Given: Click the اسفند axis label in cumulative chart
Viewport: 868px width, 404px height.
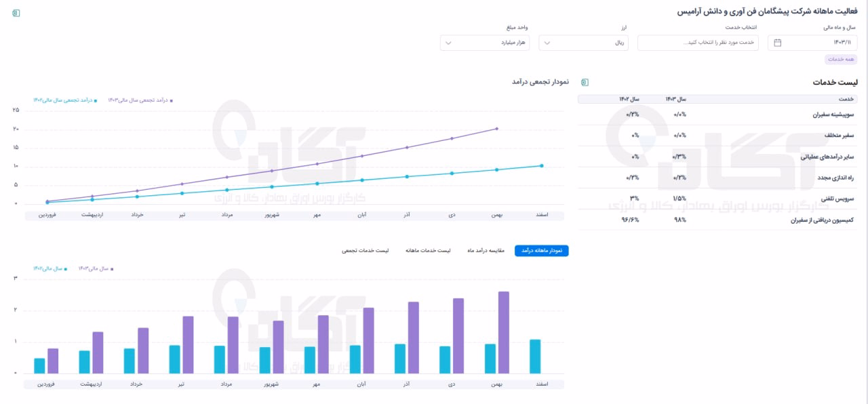Looking at the screenshot, I should [x=540, y=215].
